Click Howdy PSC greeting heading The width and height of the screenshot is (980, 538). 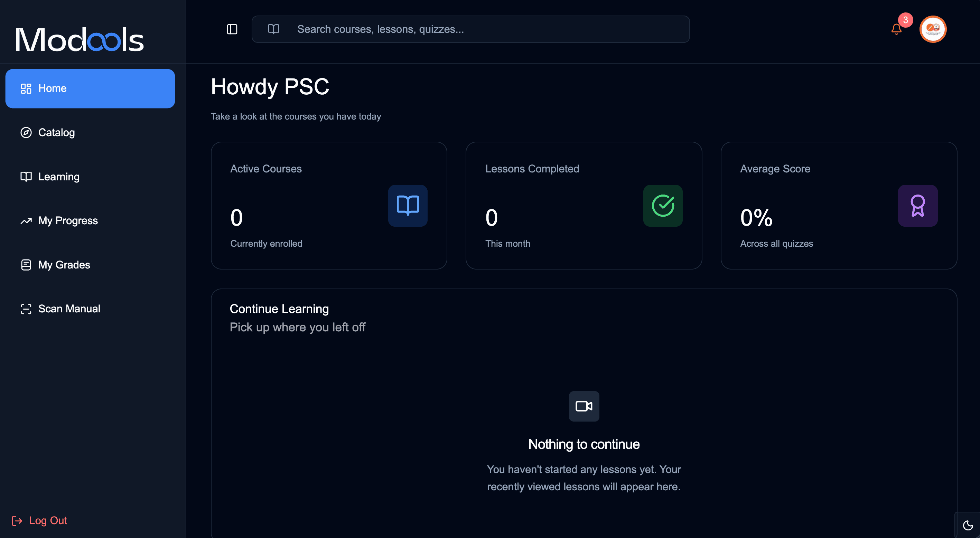270,87
